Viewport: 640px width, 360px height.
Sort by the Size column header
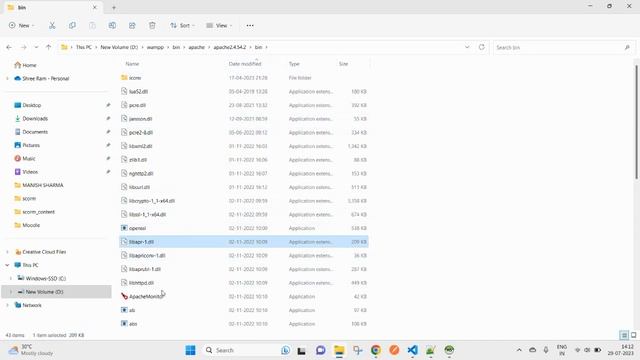pos(343,64)
